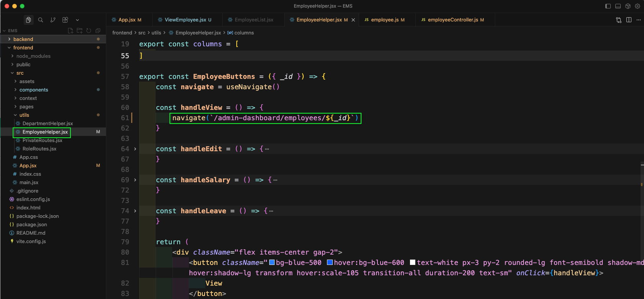Toggle the bottom panel layout icon

pyautogui.click(x=618, y=6)
